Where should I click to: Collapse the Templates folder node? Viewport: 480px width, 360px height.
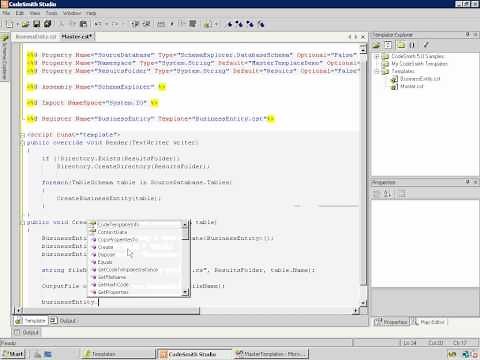coord(377,71)
